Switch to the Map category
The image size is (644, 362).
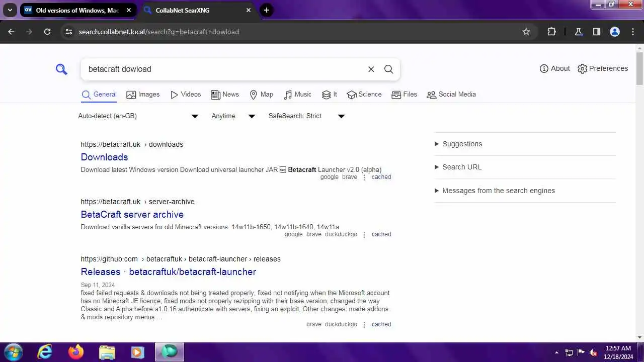(x=262, y=95)
